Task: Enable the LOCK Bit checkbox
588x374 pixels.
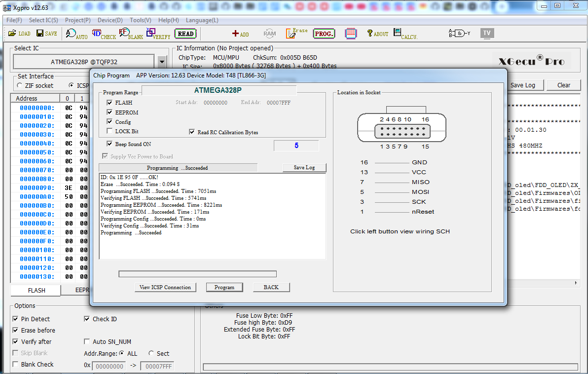Action: click(110, 131)
